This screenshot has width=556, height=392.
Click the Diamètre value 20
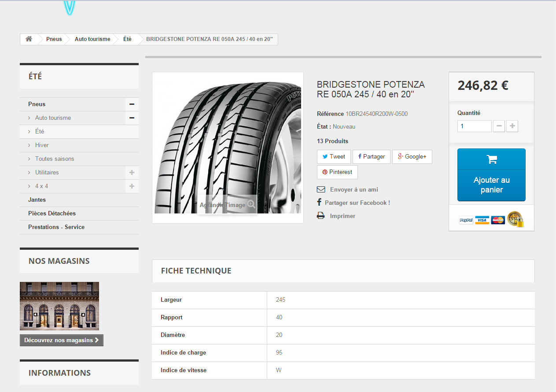click(279, 335)
